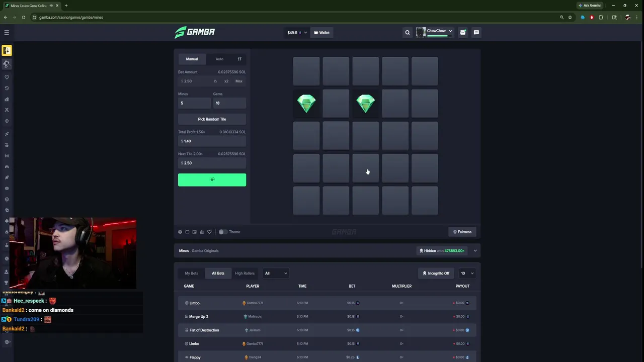Expand the ChowChow profile menu
644x362 pixels.
[x=434, y=32]
